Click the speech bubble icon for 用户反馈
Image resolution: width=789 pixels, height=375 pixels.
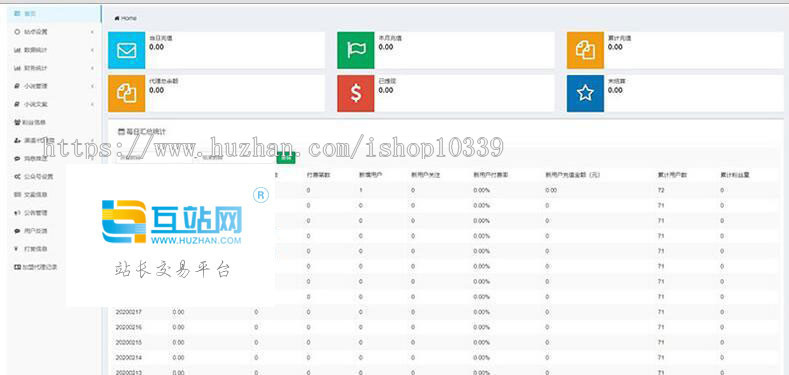(17, 231)
